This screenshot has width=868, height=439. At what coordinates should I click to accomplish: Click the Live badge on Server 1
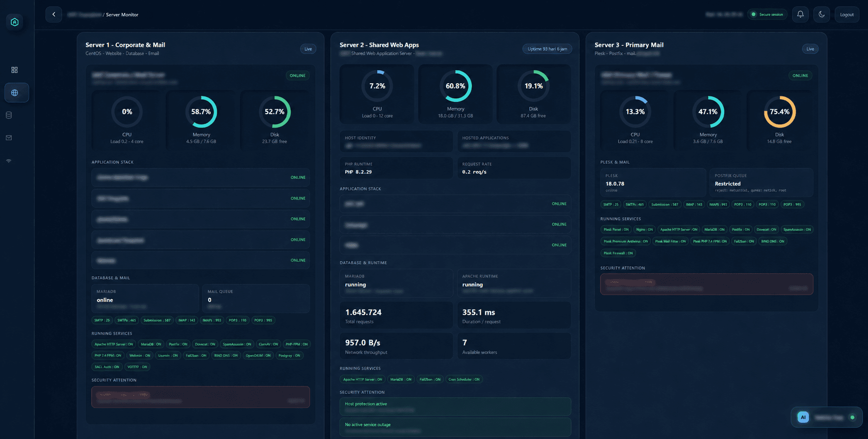pos(308,49)
